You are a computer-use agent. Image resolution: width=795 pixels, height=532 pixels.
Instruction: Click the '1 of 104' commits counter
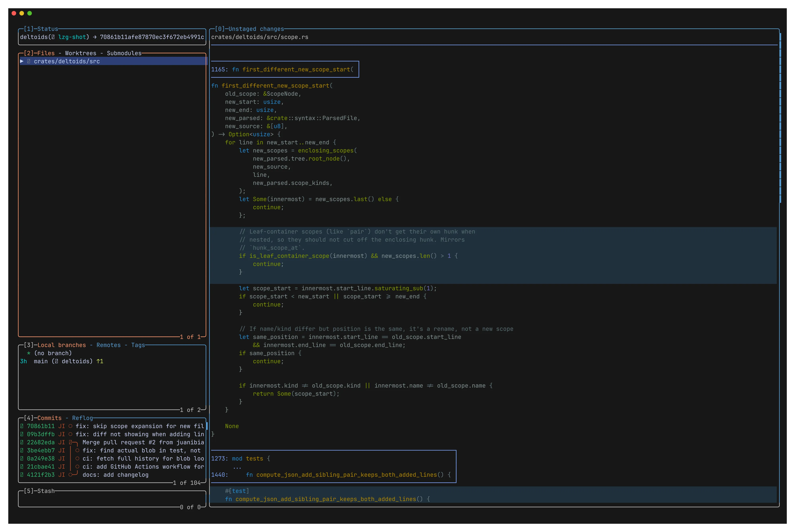pos(187,483)
